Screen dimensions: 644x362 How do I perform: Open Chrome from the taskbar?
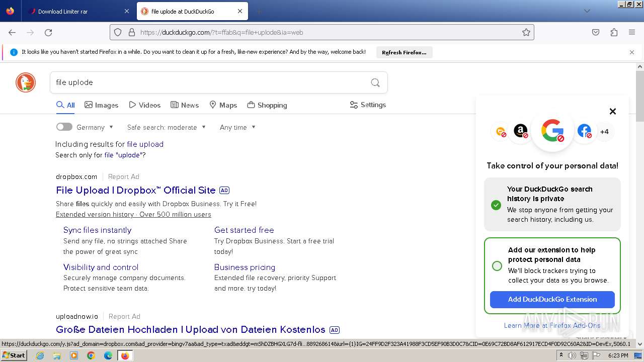[x=91, y=355]
